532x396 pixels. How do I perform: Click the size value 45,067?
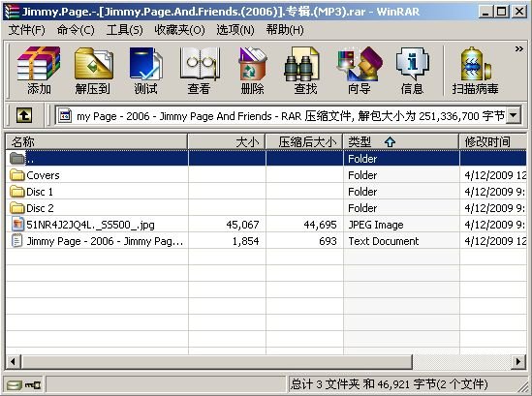point(242,225)
